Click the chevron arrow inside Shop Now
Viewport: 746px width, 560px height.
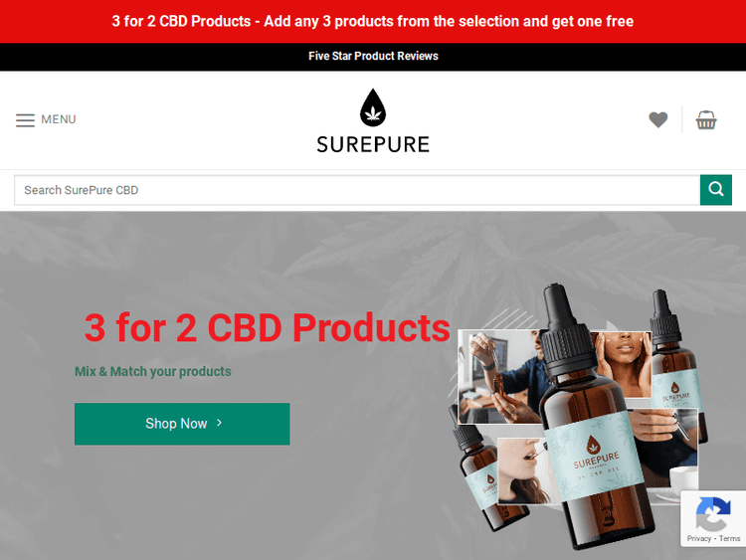[x=220, y=423]
